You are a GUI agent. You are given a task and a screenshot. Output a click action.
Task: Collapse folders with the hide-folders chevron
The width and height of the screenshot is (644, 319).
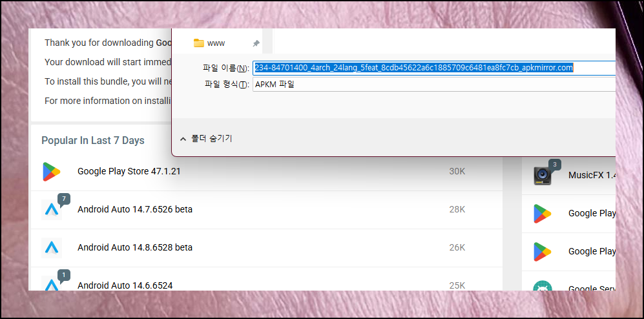[183, 139]
